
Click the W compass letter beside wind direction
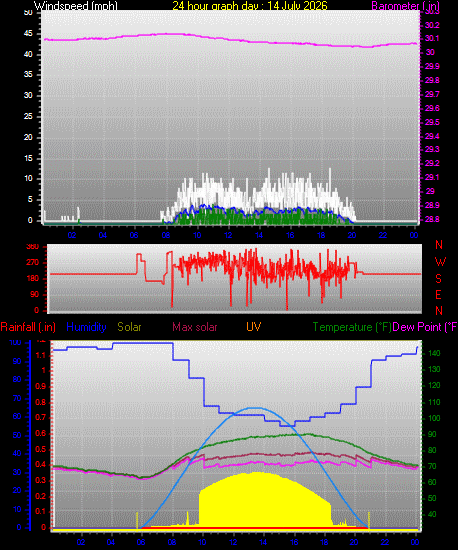coord(440,261)
